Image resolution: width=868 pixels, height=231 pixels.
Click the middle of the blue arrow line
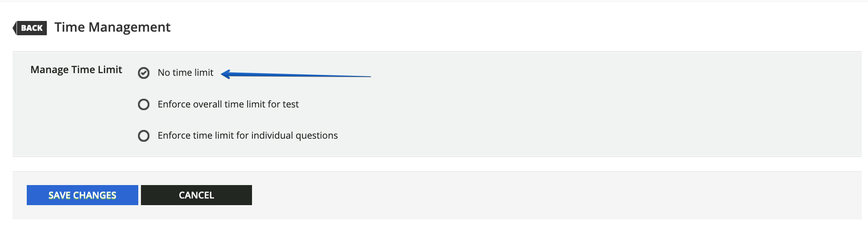296,75
